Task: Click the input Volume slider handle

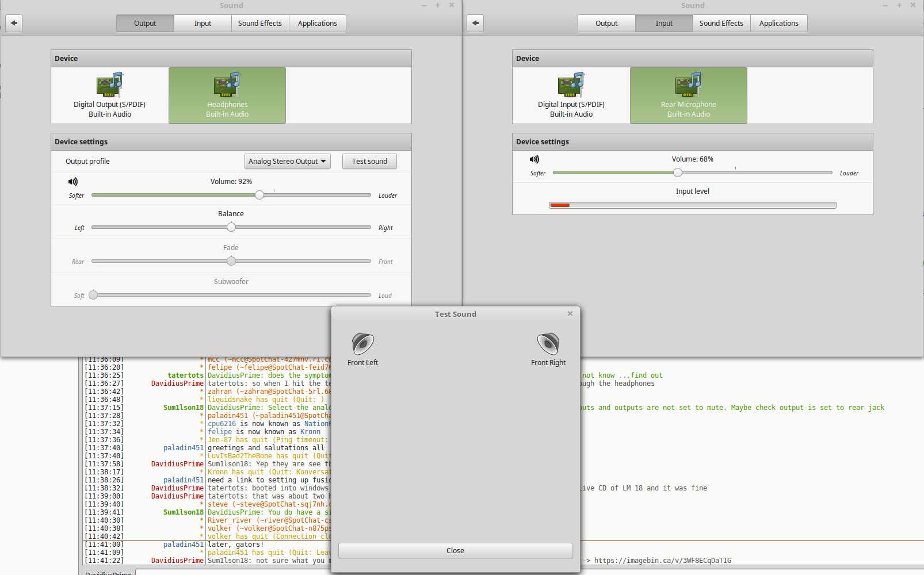Action: pyautogui.click(x=678, y=172)
